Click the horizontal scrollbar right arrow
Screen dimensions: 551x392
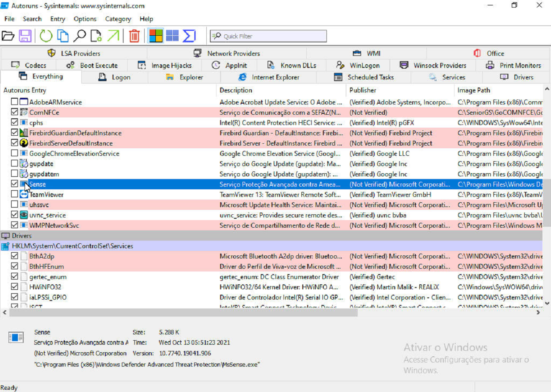pyautogui.click(x=539, y=313)
